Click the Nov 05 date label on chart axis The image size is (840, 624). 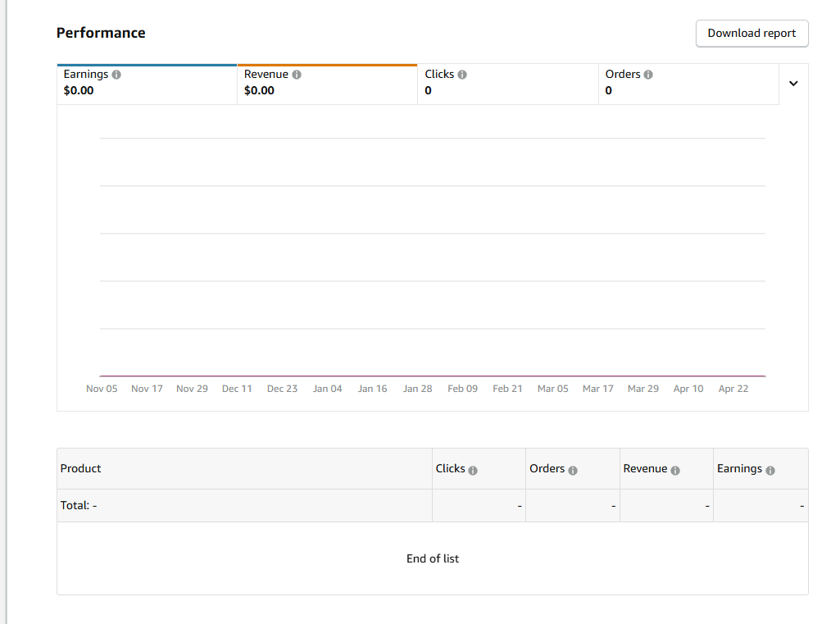102,389
